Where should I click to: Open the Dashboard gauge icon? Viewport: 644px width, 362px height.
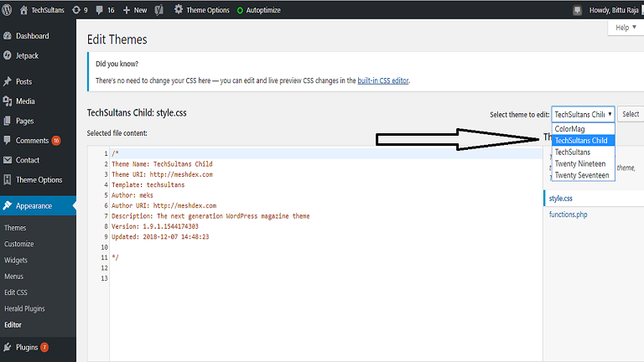[8, 36]
